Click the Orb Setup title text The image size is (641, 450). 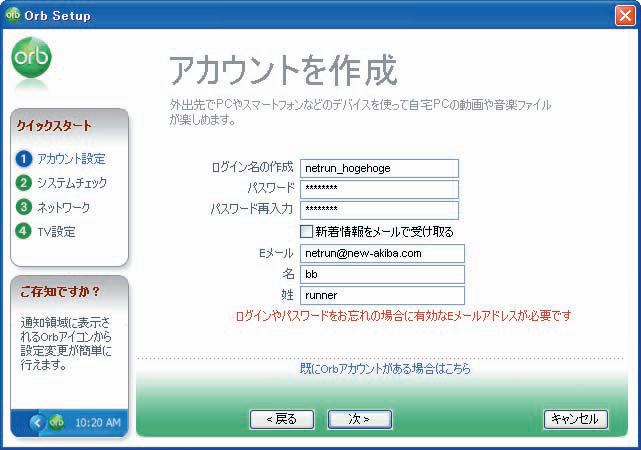(57, 16)
